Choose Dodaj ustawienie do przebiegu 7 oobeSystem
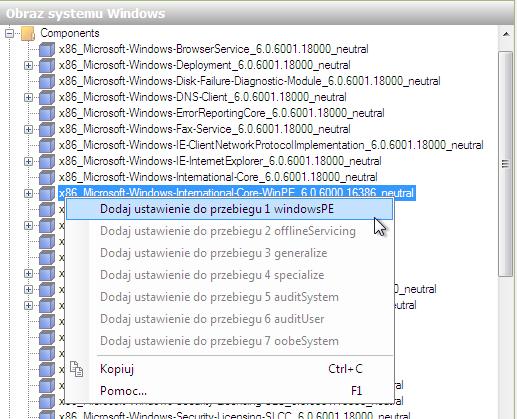Image resolution: width=517 pixels, height=419 pixels. (x=229, y=341)
